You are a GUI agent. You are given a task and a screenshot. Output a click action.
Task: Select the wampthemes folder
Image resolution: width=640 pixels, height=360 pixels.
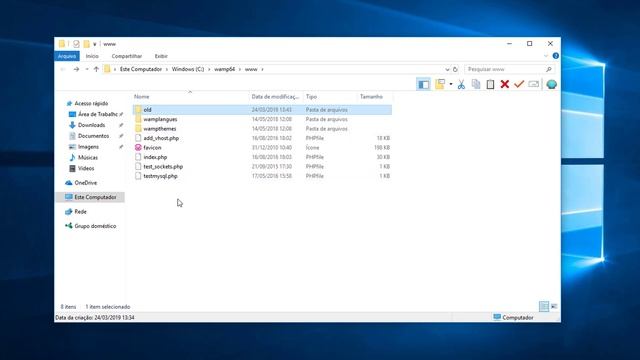160,129
